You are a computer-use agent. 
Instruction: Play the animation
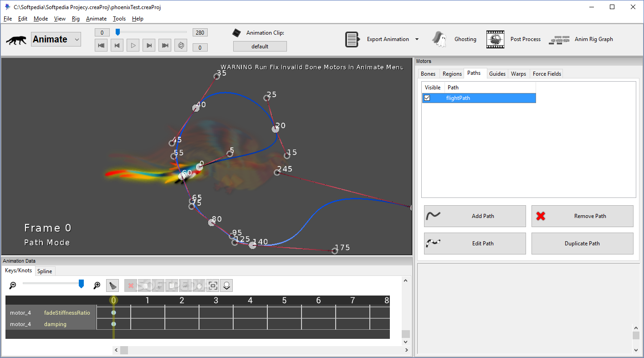click(x=133, y=45)
